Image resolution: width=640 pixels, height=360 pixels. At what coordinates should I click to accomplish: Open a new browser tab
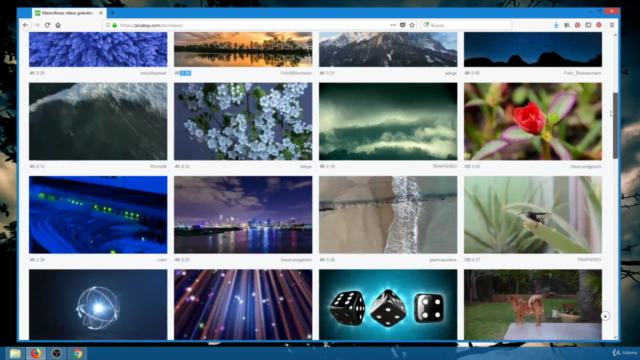pyautogui.click(x=112, y=13)
